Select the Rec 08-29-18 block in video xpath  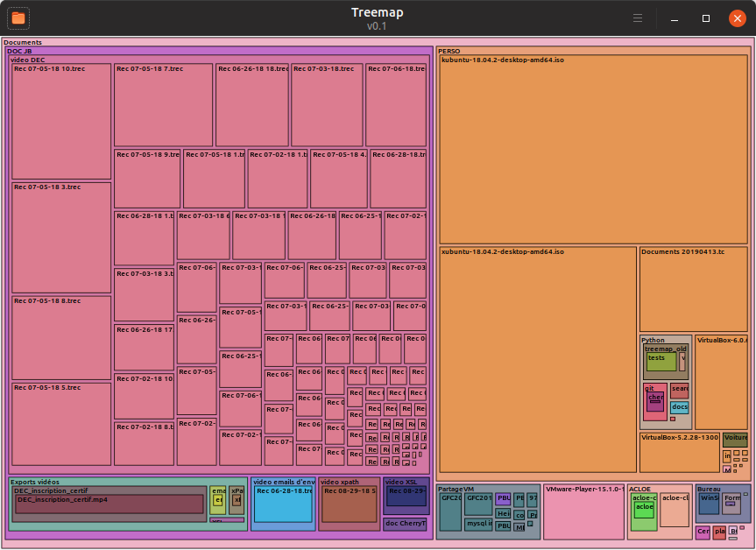click(349, 504)
